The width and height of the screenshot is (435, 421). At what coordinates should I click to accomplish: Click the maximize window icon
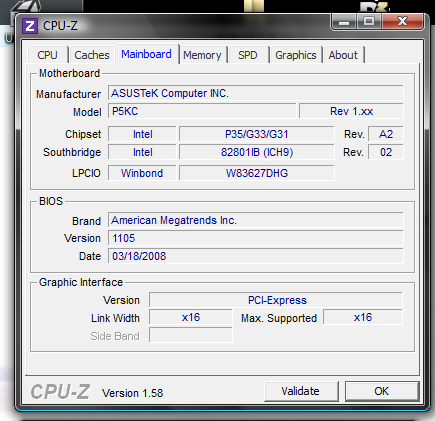369,22
